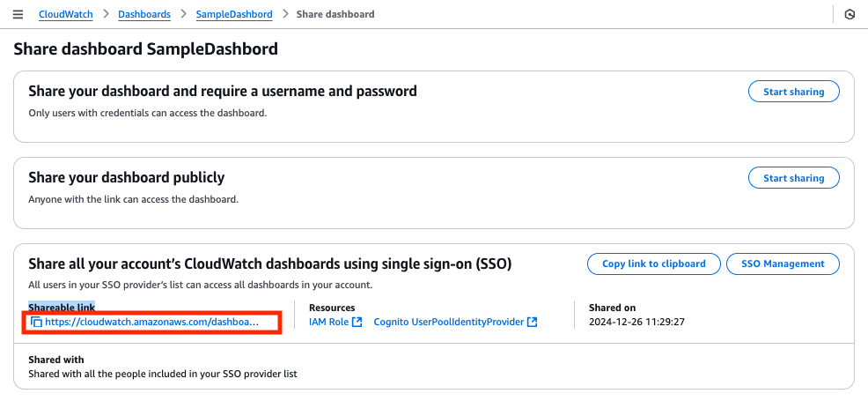
Task: Click the Shared on timestamp 2024-12-26 11:29:27
Action: (636, 323)
